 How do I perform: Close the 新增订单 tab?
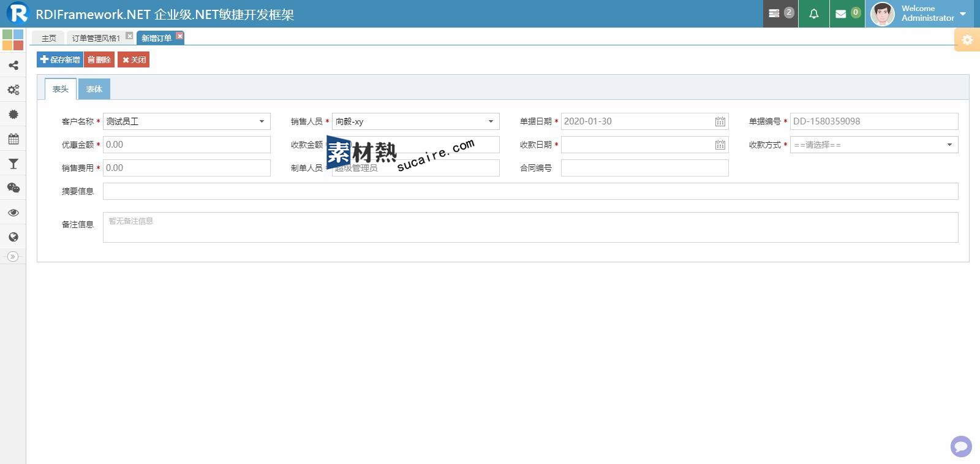point(179,36)
